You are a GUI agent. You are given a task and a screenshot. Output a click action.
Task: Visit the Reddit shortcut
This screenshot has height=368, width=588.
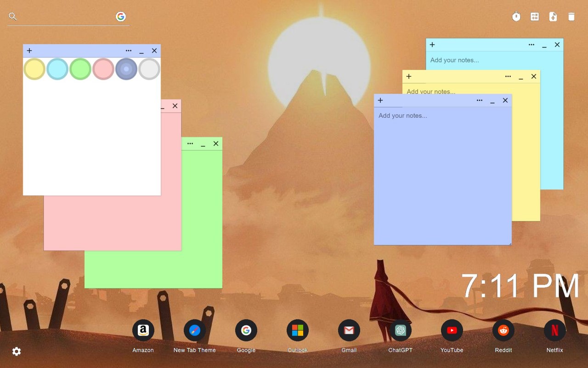(503, 330)
